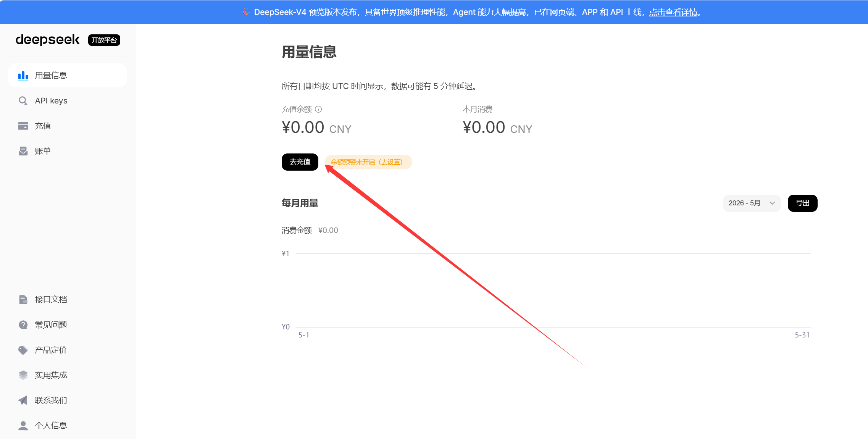Click the 账单 inbox icon in sidebar

click(23, 151)
